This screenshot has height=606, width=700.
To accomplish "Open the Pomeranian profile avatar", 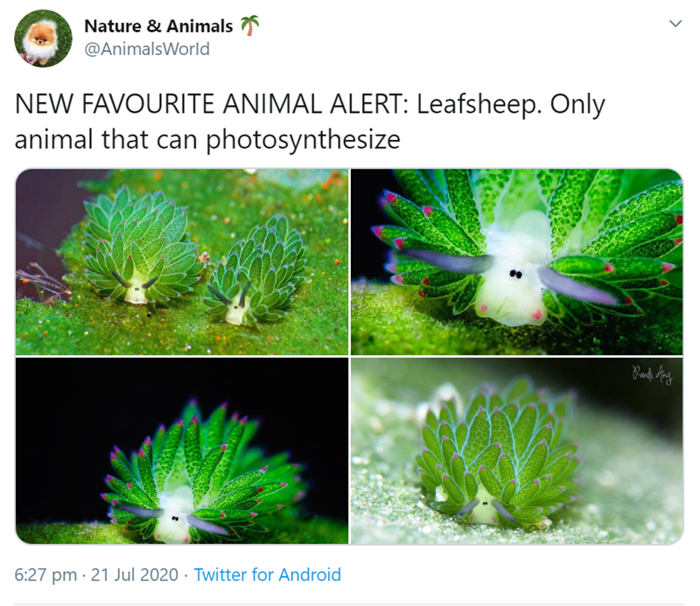I will click(43, 38).
